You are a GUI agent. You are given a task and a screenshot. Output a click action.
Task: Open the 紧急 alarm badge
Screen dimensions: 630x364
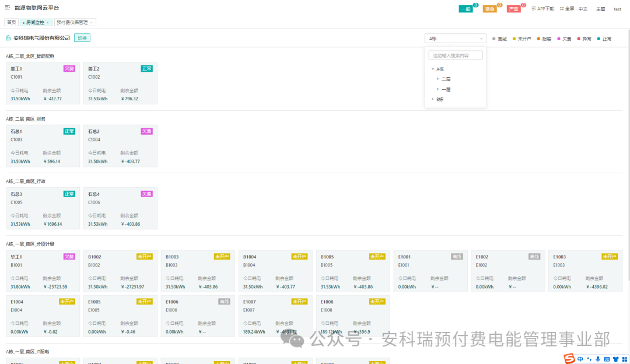pos(490,9)
